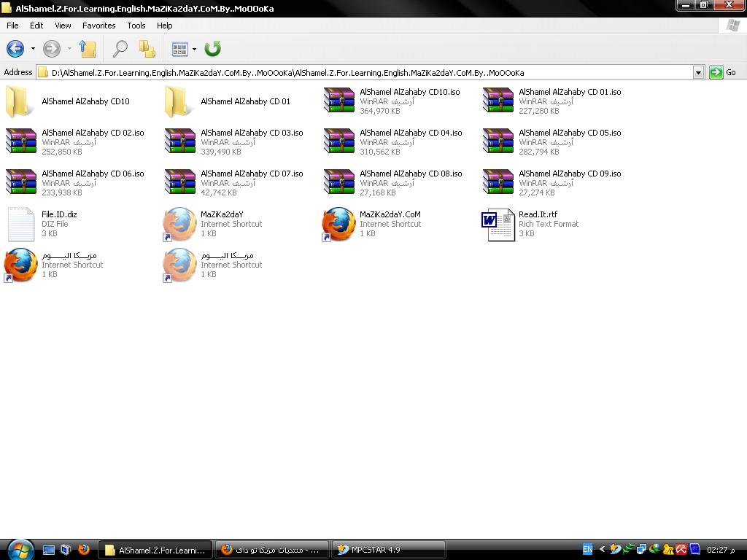Image resolution: width=747 pixels, height=560 pixels.
Task: Go up one folder level icon
Action: (88, 49)
